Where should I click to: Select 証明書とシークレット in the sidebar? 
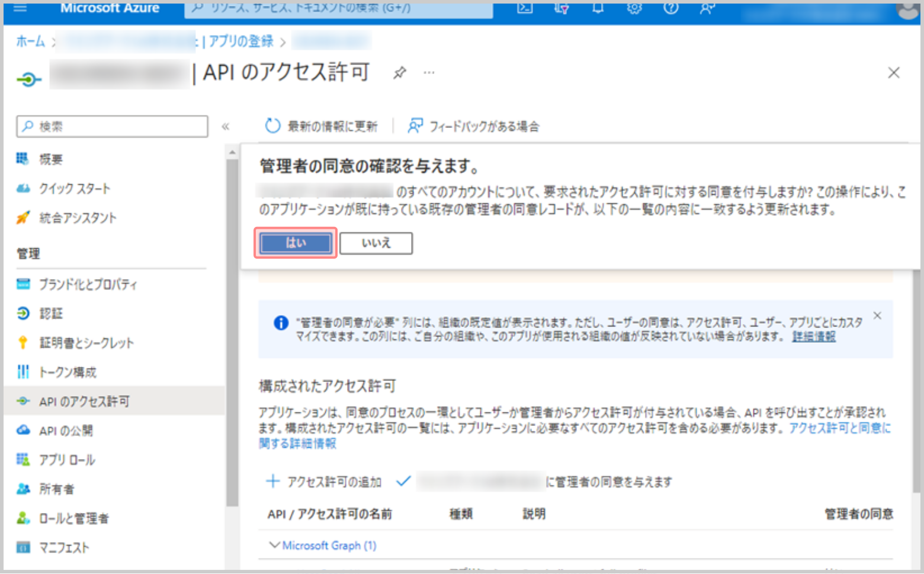pyautogui.click(x=86, y=343)
